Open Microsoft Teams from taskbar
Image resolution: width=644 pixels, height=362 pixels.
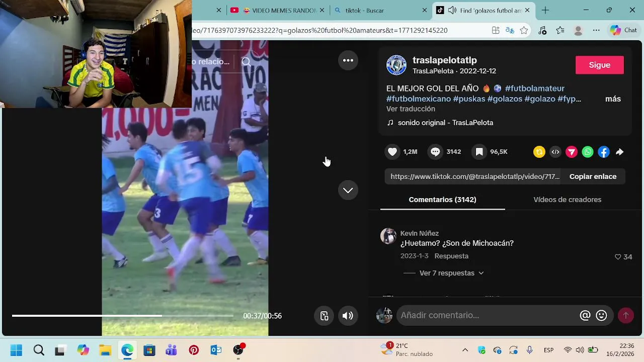click(x=172, y=350)
